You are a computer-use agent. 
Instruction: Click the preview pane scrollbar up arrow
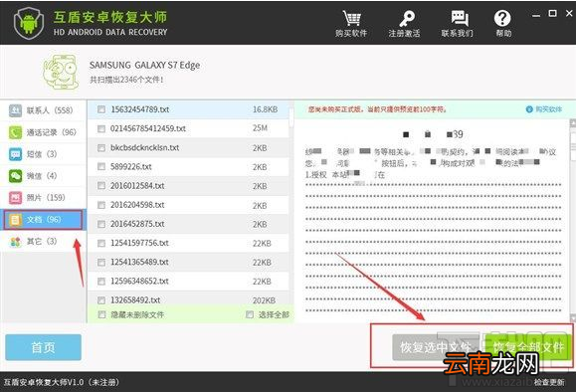tap(573, 123)
